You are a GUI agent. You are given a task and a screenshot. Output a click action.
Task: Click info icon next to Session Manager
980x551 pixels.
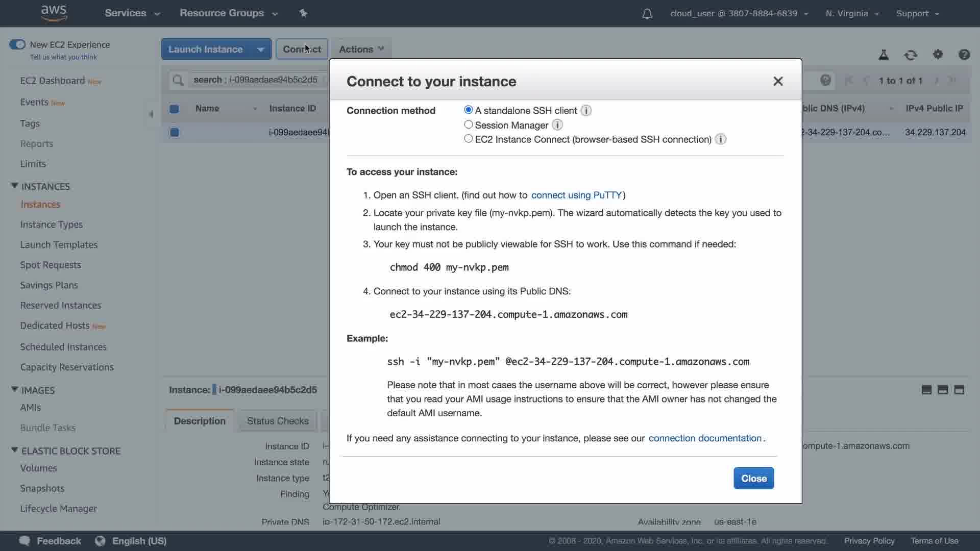pos(557,125)
